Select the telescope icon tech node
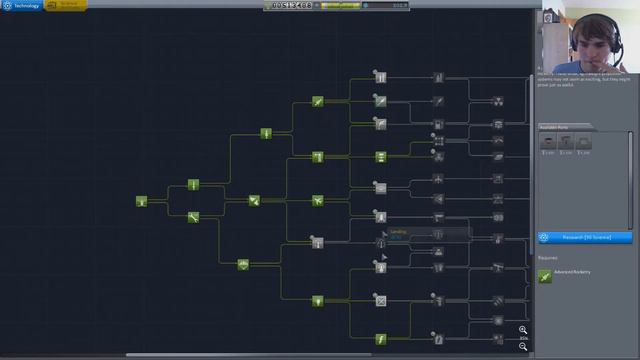 pos(498,268)
